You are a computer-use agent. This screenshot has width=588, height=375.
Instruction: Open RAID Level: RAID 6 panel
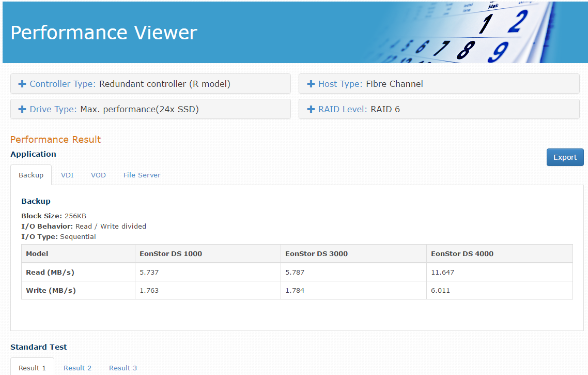pos(439,109)
